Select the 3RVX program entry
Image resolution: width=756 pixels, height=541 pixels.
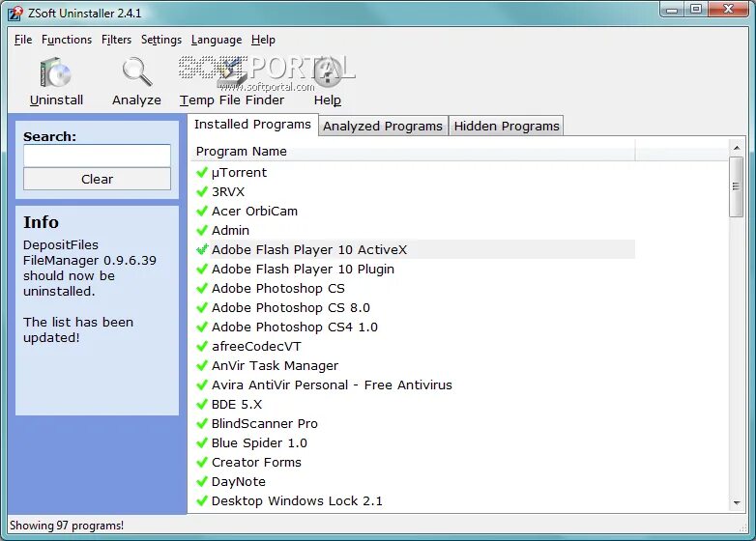pos(228,191)
